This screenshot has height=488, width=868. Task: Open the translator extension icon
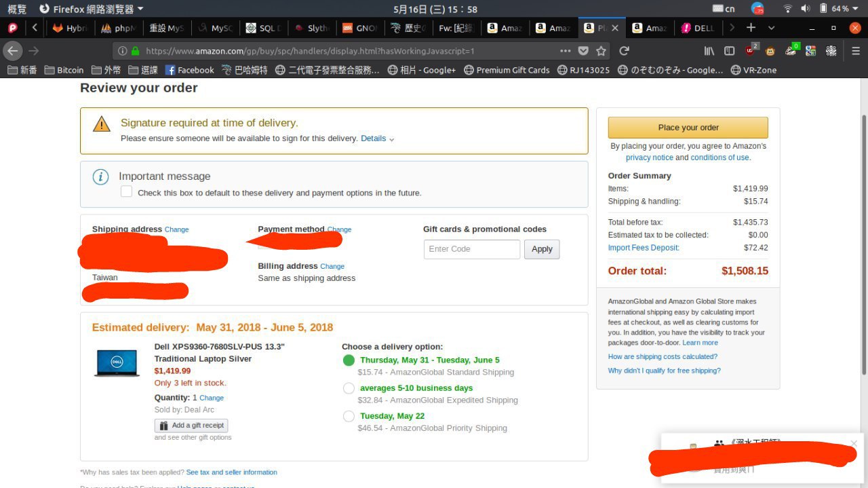810,51
